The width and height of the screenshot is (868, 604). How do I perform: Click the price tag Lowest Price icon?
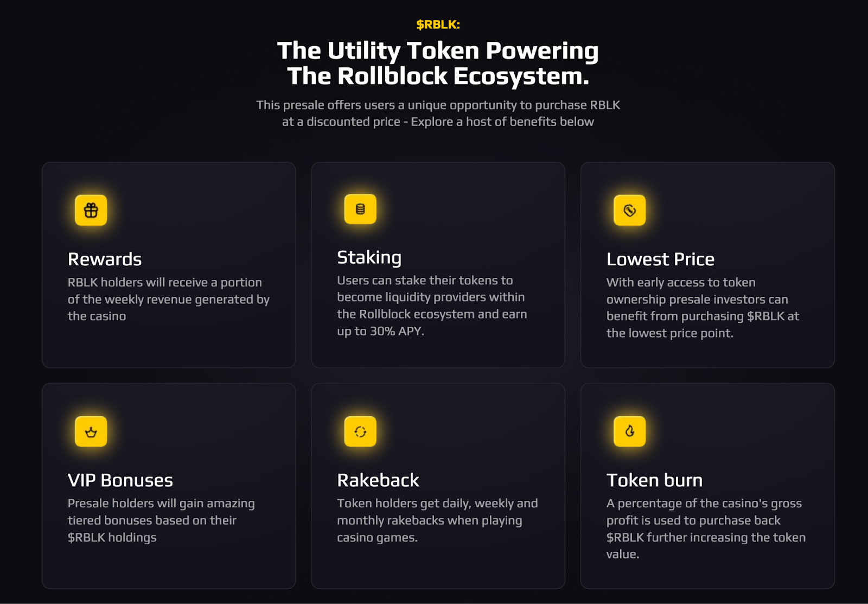click(x=629, y=210)
